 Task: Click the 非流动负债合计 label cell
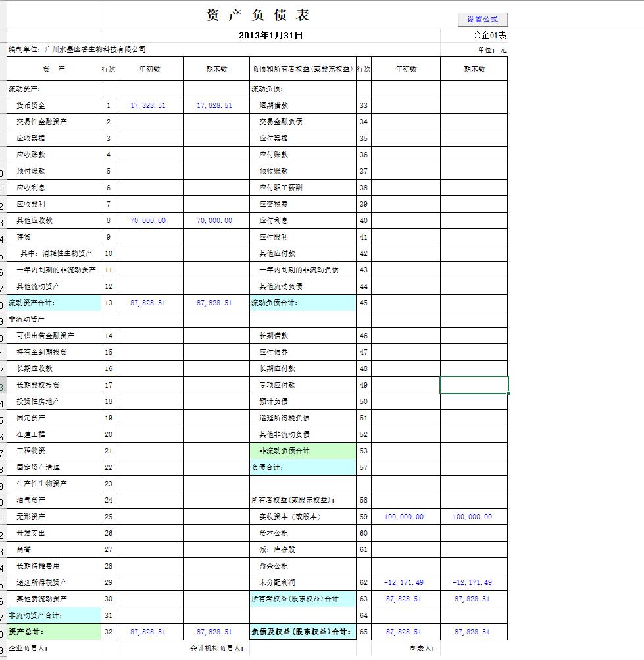pyautogui.click(x=303, y=451)
